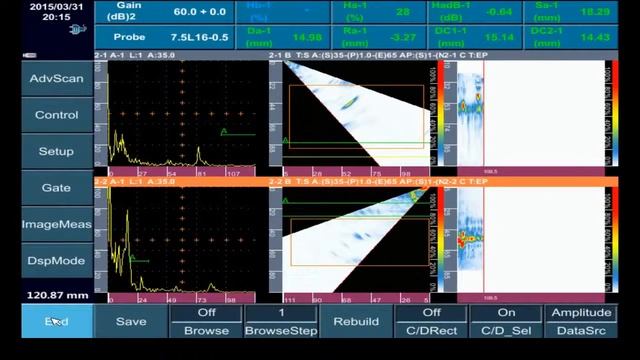The width and height of the screenshot is (640, 360).
Task: Click the probe connection icon below the clock
Action: 77,29
